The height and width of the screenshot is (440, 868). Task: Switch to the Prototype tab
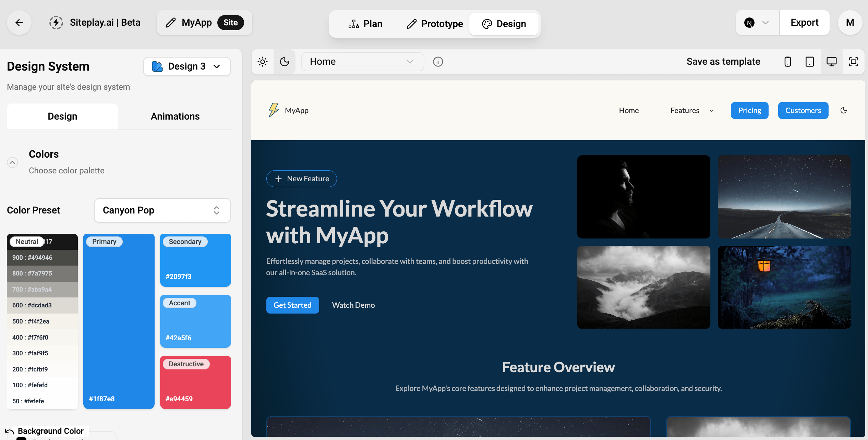point(435,24)
